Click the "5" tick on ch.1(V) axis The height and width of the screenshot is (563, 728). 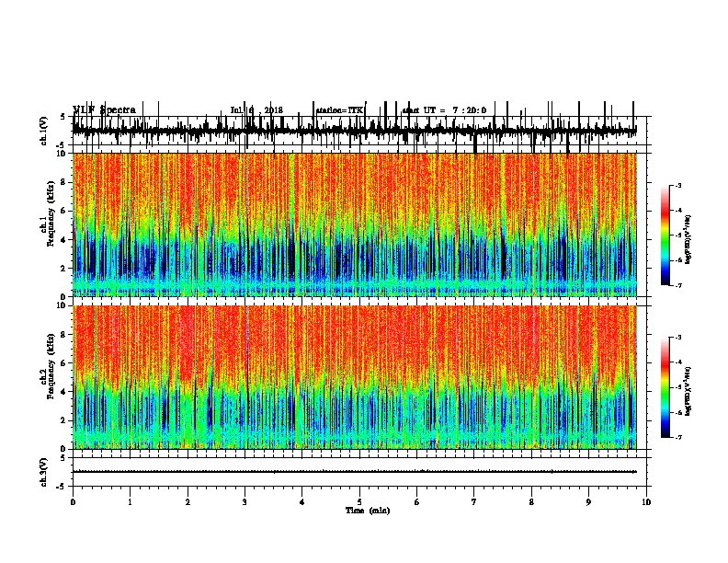[x=63, y=117]
